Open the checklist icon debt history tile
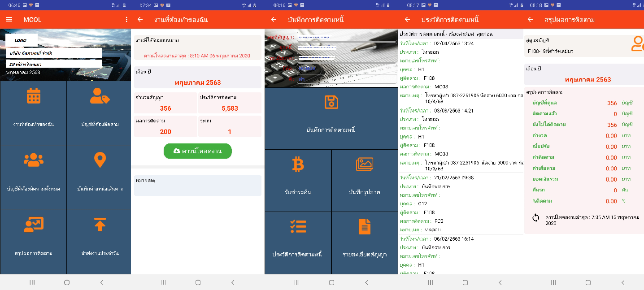Screen dimensions: 644x290 click(298, 226)
